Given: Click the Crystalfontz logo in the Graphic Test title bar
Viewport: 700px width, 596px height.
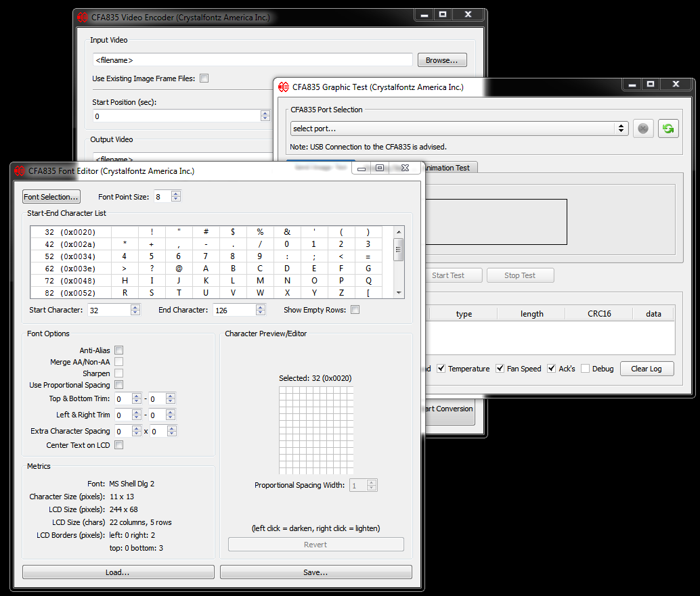Looking at the screenshot, I should click(x=284, y=87).
